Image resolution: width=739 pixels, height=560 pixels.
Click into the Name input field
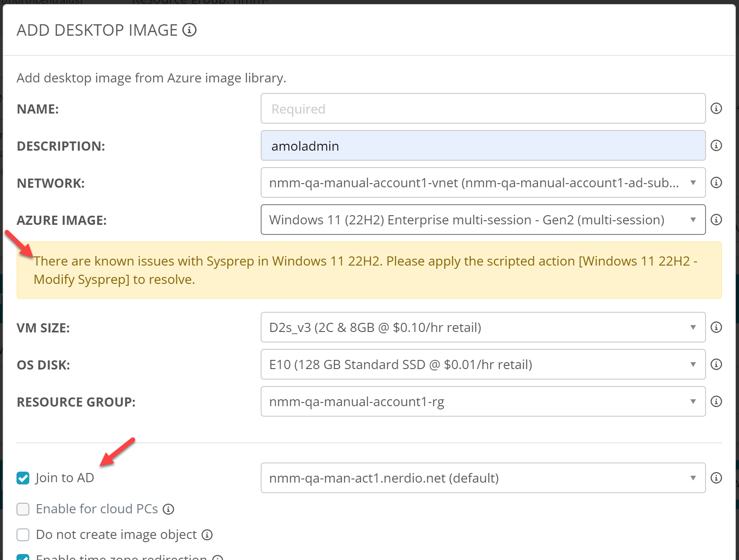(482, 109)
